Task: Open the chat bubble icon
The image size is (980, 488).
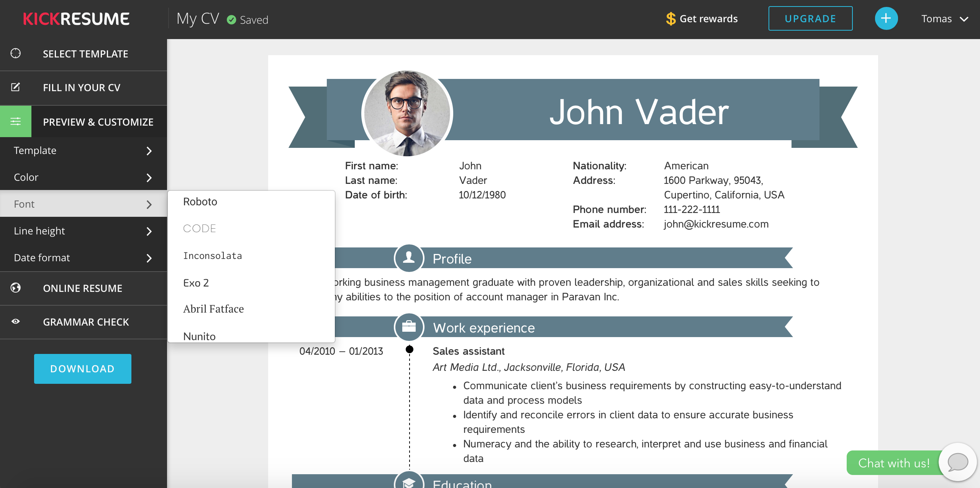Action: 957,462
